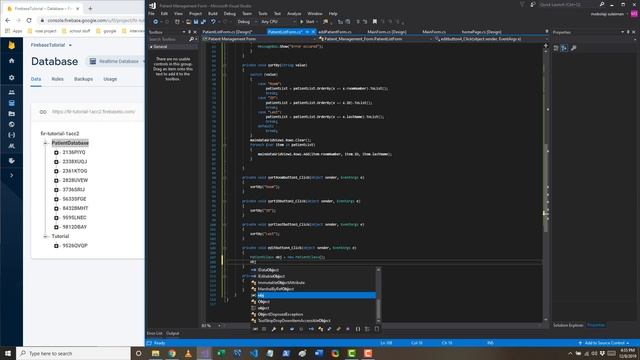Reload the Chrome page
Image resolution: width=640 pixels, height=360 pixels.
pos(29,20)
